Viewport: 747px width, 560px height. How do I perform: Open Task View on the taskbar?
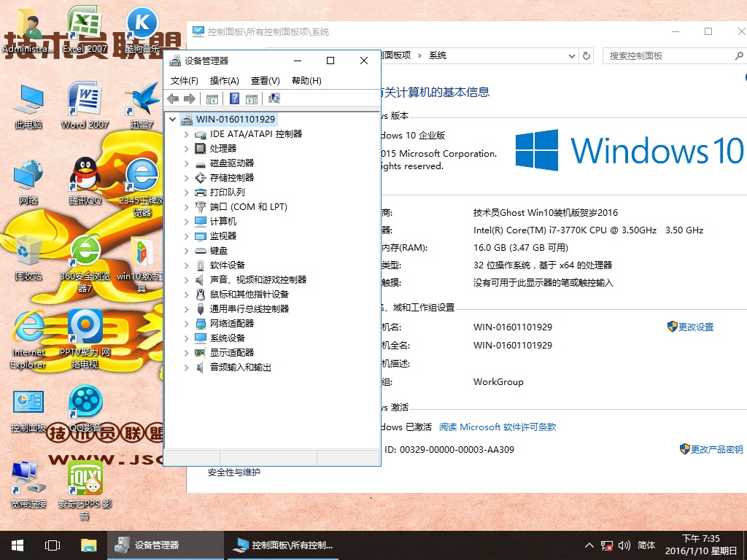pos(52,545)
